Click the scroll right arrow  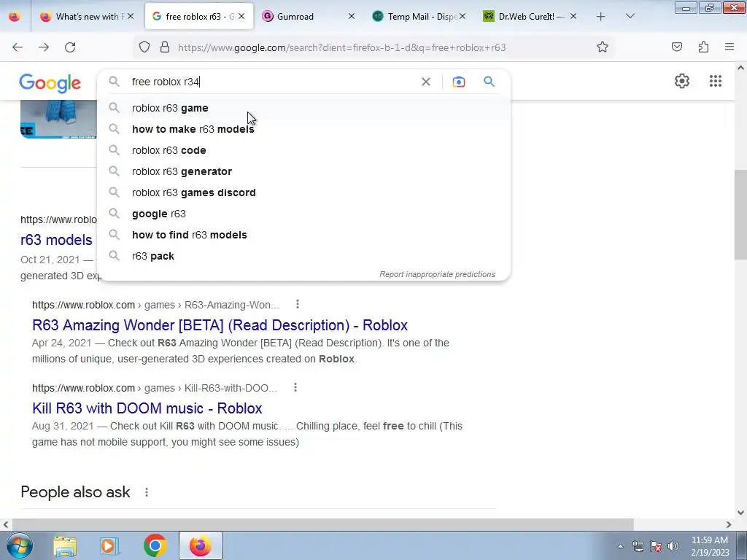tap(729, 525)
